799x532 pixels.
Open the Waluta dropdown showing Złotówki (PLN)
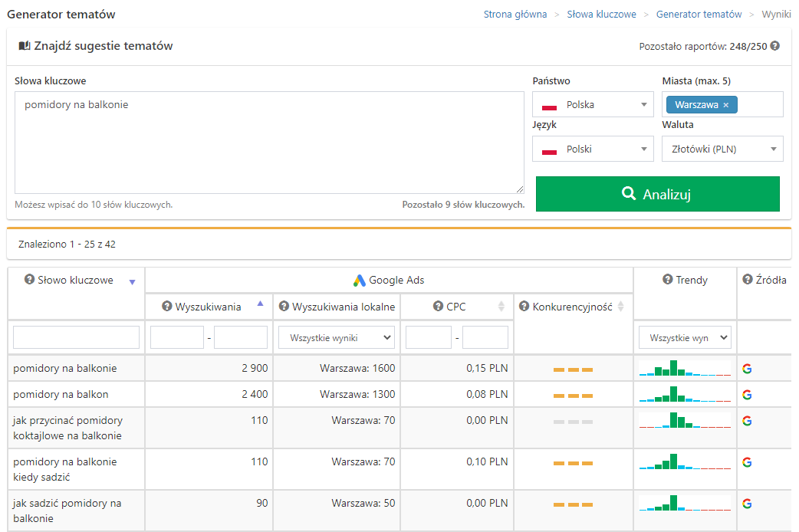[x=722, y=149]
